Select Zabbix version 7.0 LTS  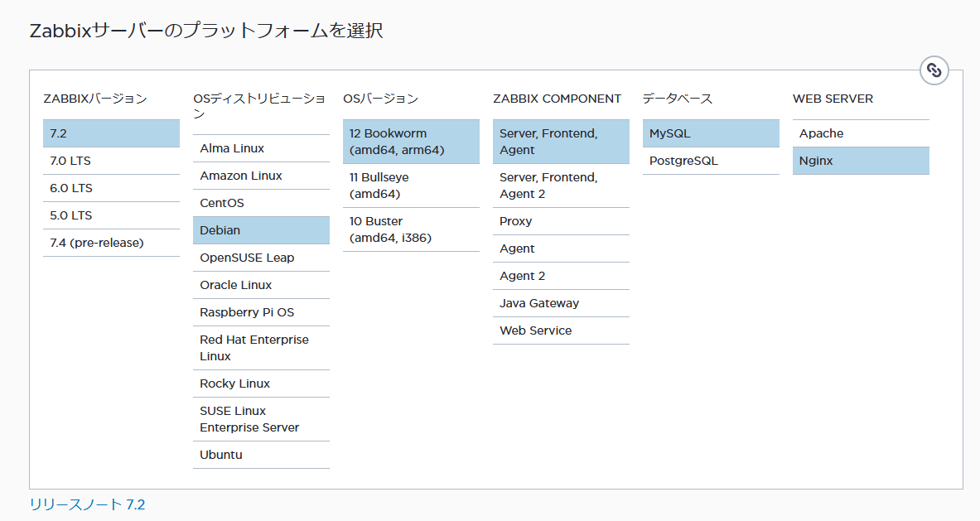(111, 161)
